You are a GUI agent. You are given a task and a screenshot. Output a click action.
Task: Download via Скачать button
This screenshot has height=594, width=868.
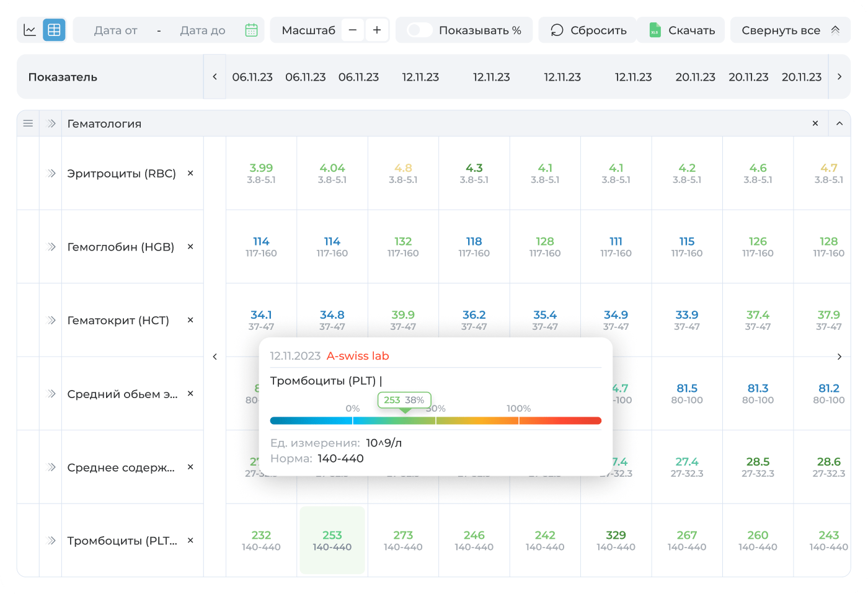(681, 30)
